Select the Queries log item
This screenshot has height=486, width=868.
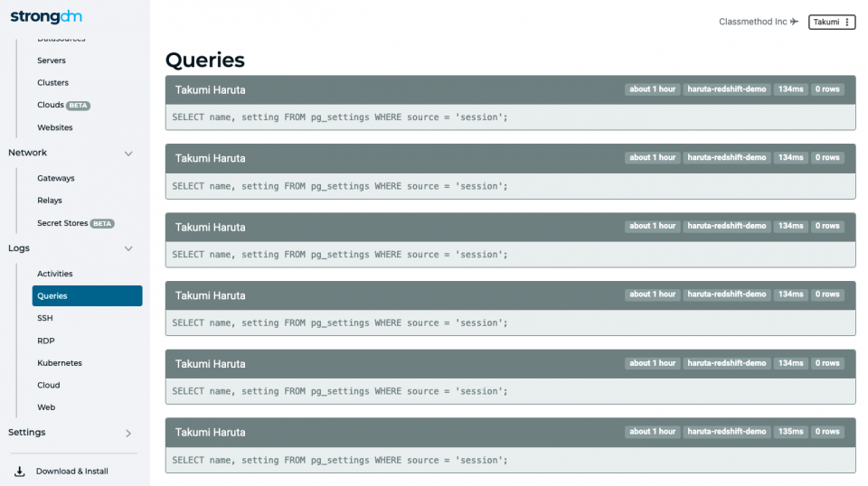click(87, 295)
